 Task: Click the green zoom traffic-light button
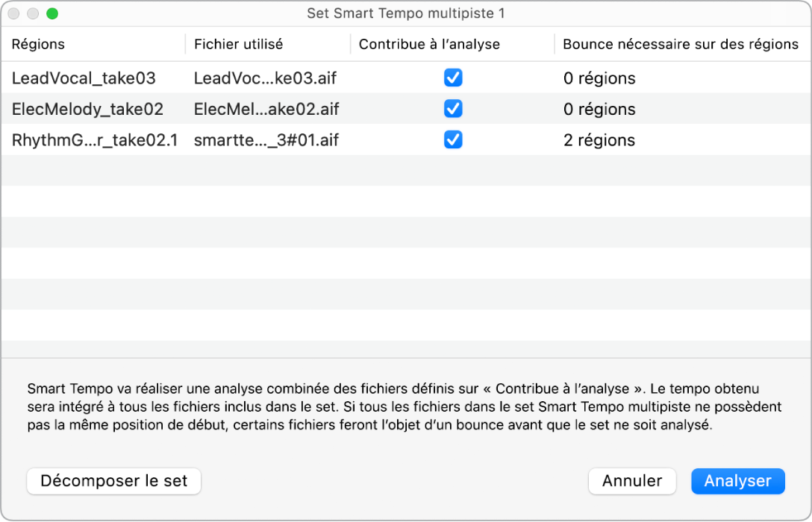click(x=51, y=13)
